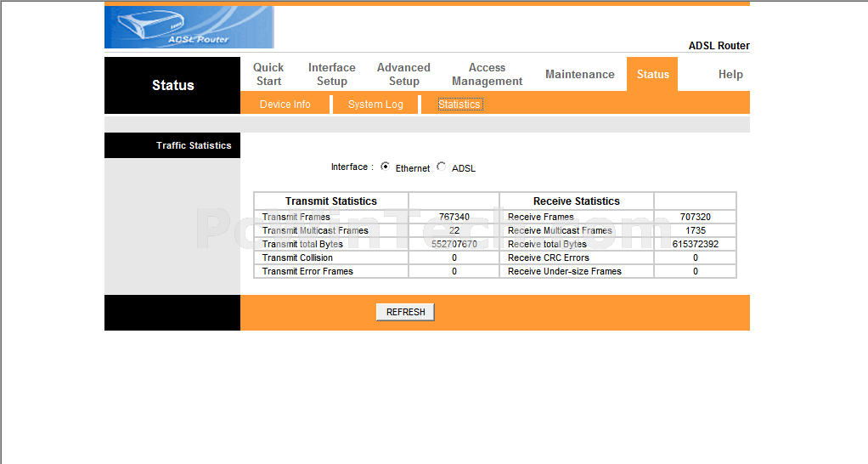
Task: Click Transmit Multicast Frames value 22
Action: [454, 230]
